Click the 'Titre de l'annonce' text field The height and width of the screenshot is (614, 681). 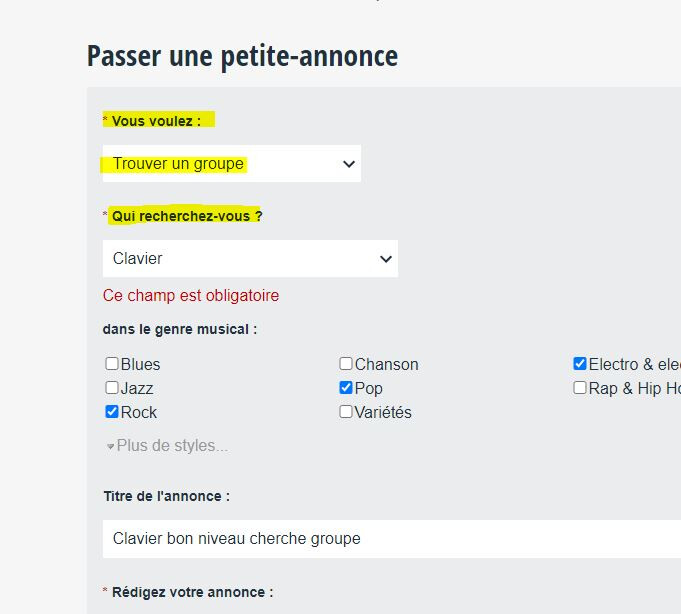point(390,538)
